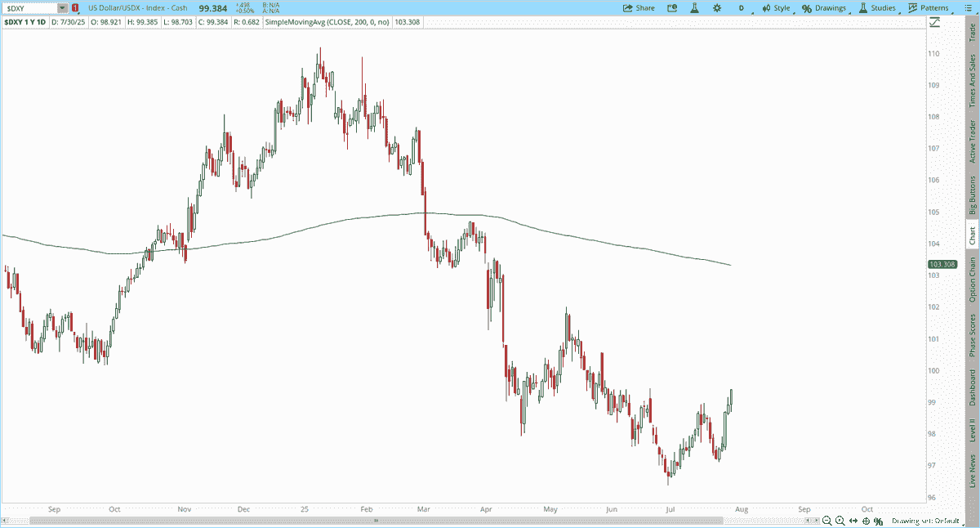Open the Style menu
The height and width of the screenshot is (528, 980).
point(776,7)
